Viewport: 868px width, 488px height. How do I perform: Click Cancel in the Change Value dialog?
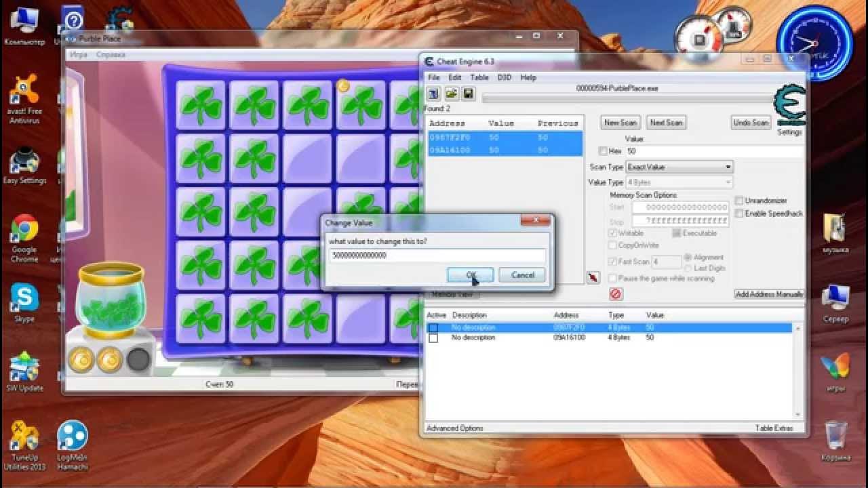coord(522,275)
